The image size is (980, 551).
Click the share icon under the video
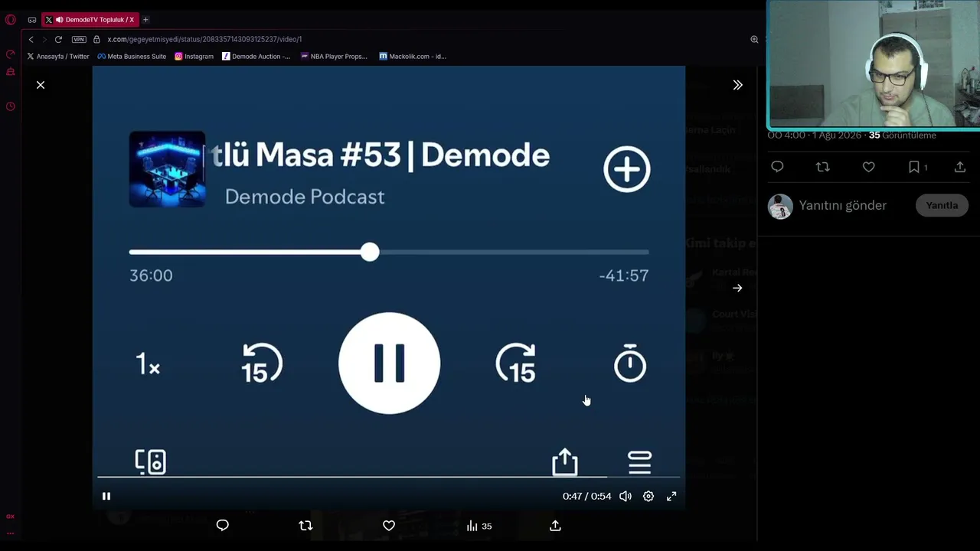click(x=555, y=526)
